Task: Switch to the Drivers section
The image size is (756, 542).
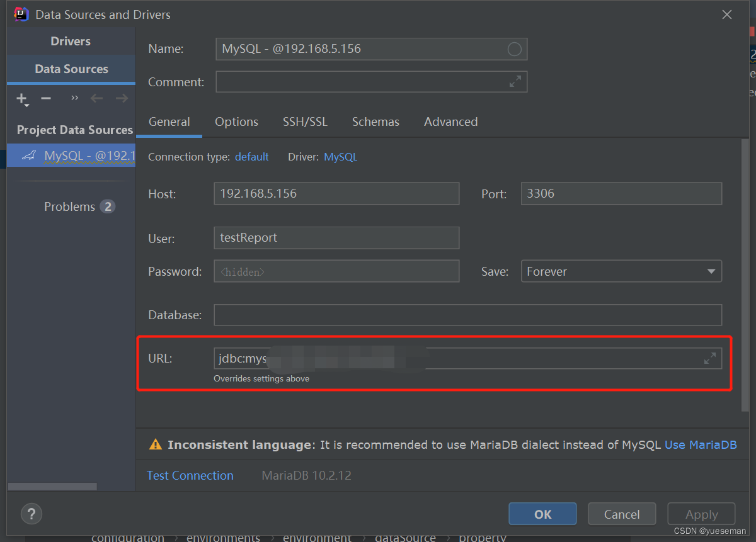Action: click(x=71, y=41)
